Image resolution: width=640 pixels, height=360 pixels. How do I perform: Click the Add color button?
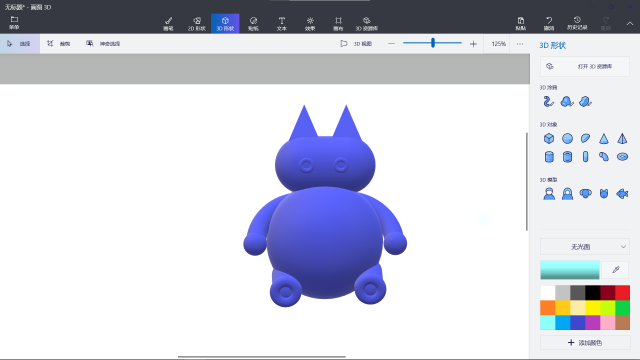[585, 342]
